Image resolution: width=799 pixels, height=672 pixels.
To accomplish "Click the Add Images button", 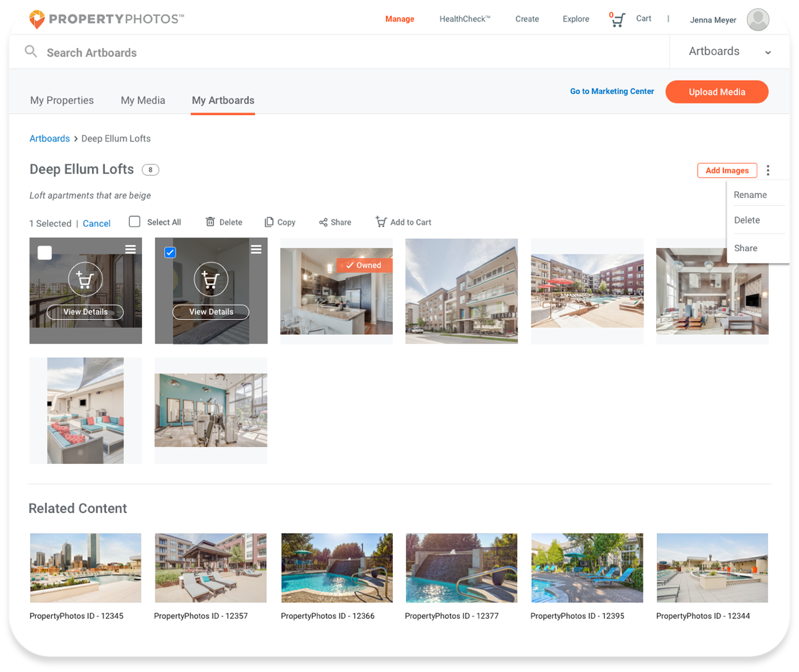I will (727, 170).
